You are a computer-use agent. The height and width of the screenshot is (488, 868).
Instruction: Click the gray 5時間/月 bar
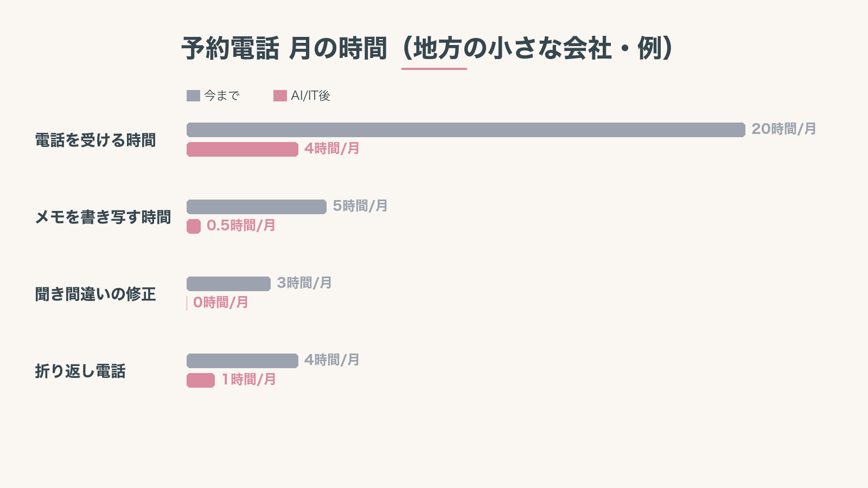point(256,207)
